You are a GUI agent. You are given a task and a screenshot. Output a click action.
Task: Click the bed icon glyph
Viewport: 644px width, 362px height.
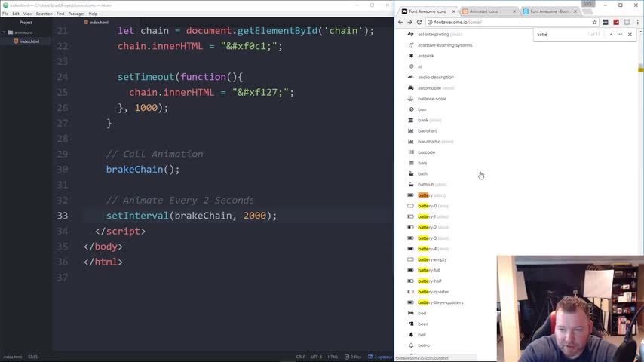411,313
